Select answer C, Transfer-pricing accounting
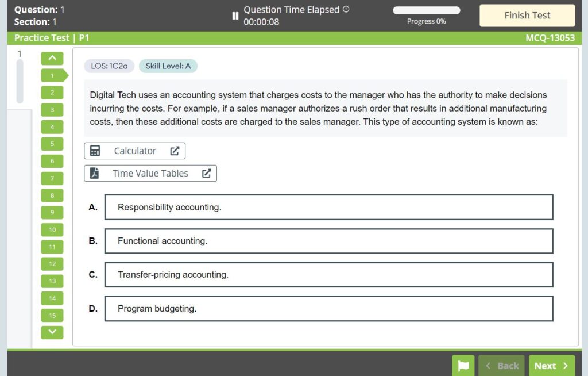The image size is (588, 376). 328,275
